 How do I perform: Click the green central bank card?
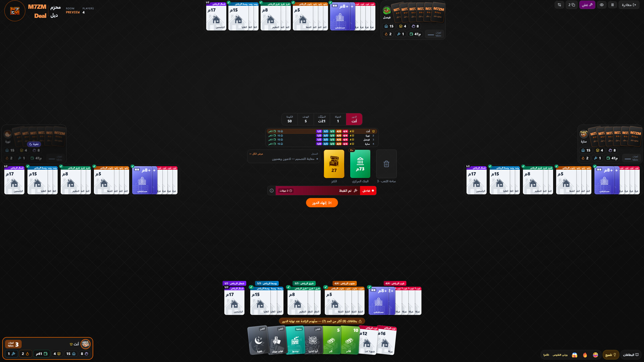(x=360, y=164)
